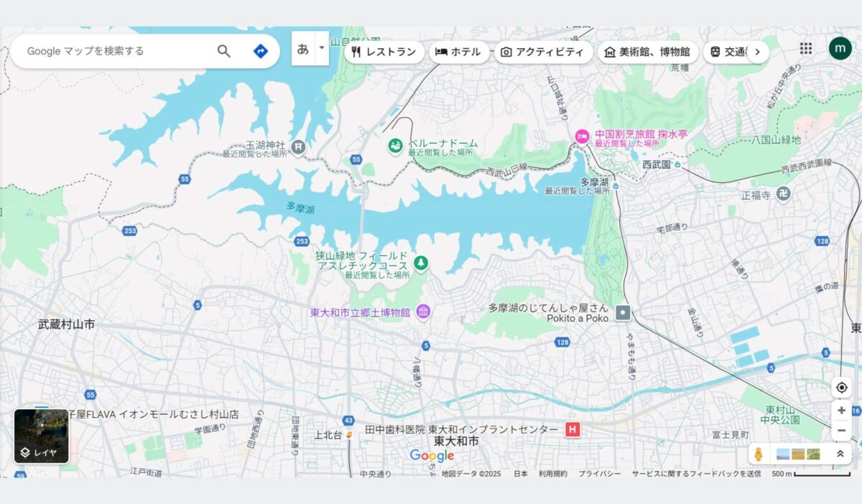Click the 富士見町 area label
The width and height of the screenshot is (862, 504).
pos(731,435)
